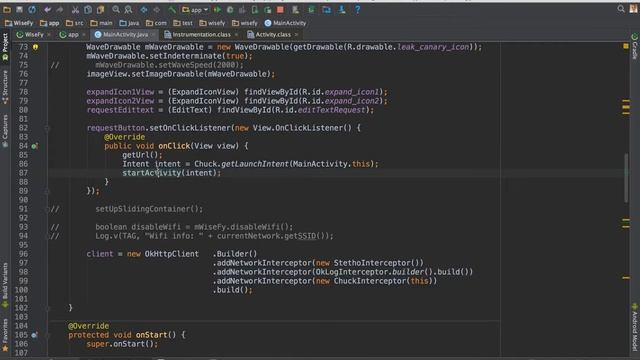Toggle the Structure tool window
640x360 pixels.
(x=5, y=87)
